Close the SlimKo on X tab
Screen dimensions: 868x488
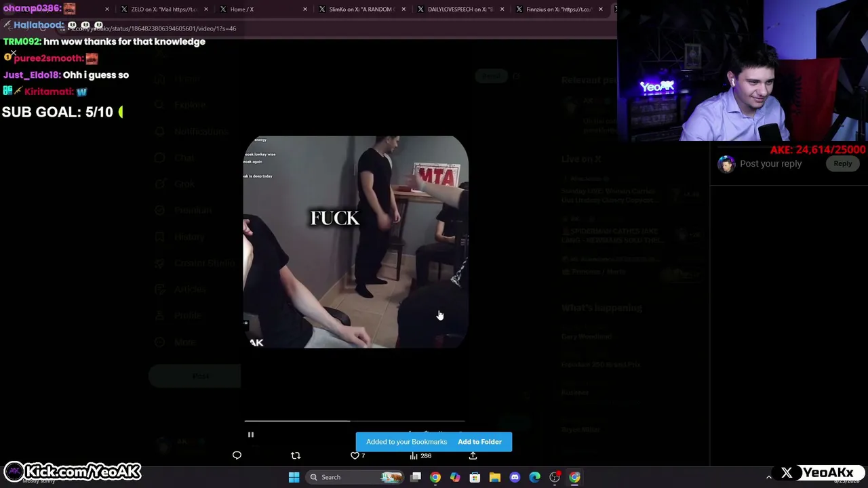pos(403,9)
